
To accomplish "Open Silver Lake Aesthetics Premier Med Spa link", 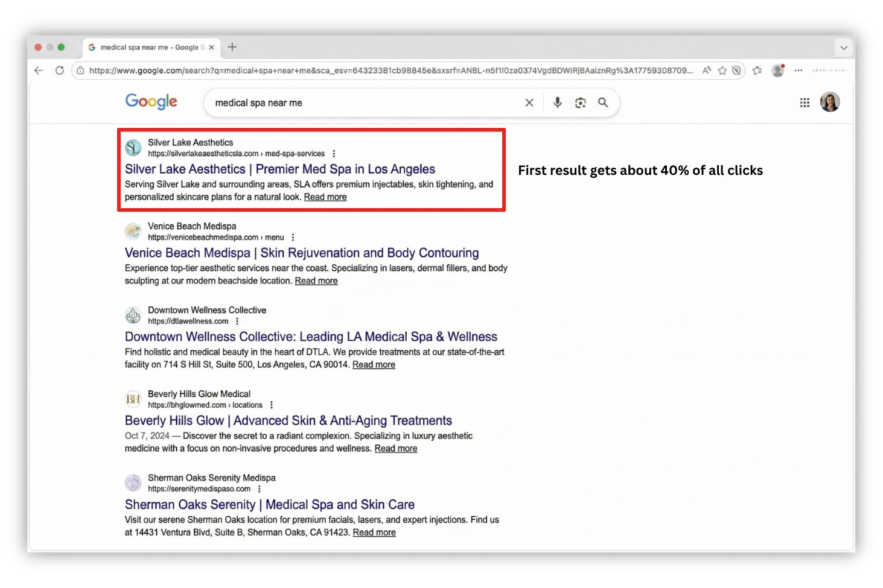I will [279, 169].
